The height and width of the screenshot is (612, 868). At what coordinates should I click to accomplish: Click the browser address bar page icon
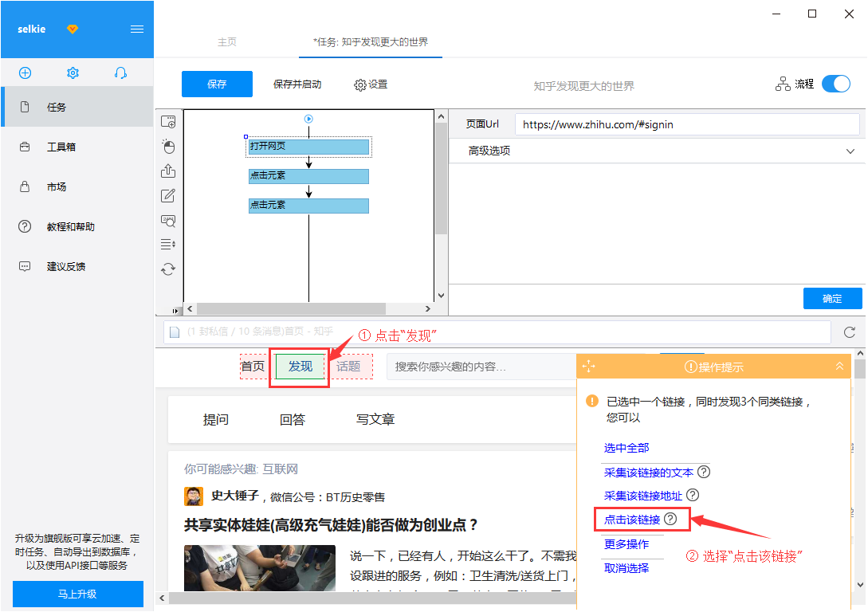(x=175, y=332)
